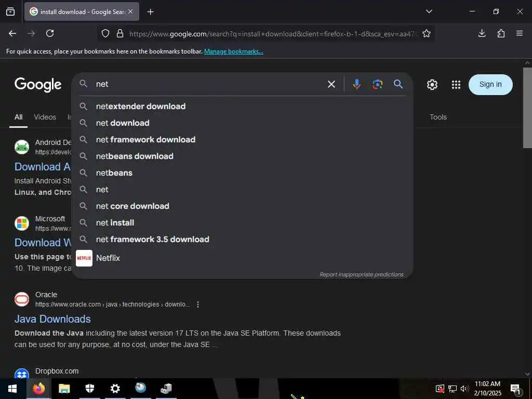Open the list all tabs chevron
This screenshot has width=532, height=399.
click(x=429, y=11)
